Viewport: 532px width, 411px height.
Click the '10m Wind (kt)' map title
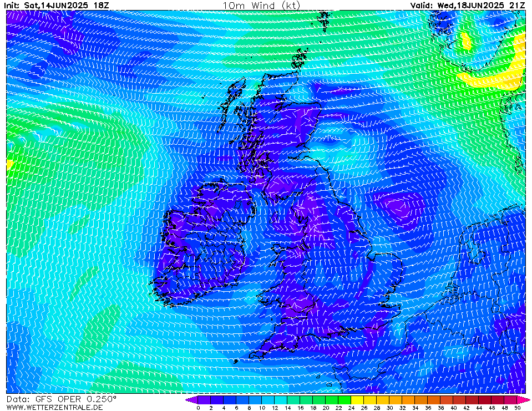pyautogui.click(x=261, y=6)
